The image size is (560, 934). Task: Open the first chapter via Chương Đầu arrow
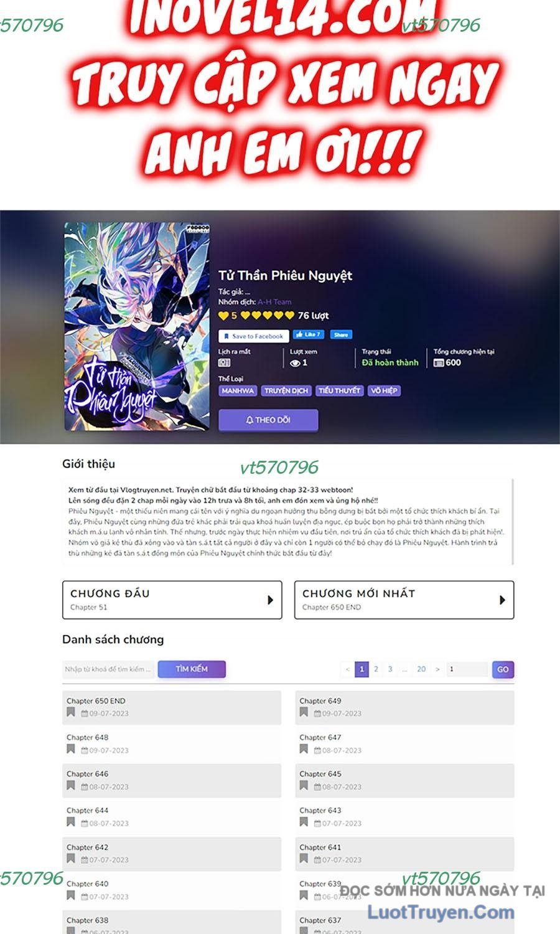coord(270,600)
